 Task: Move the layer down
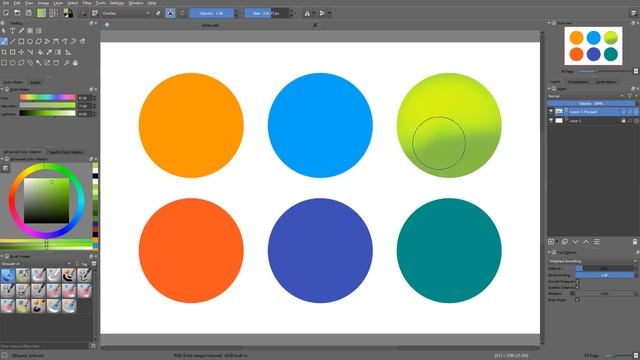(575, 242)
